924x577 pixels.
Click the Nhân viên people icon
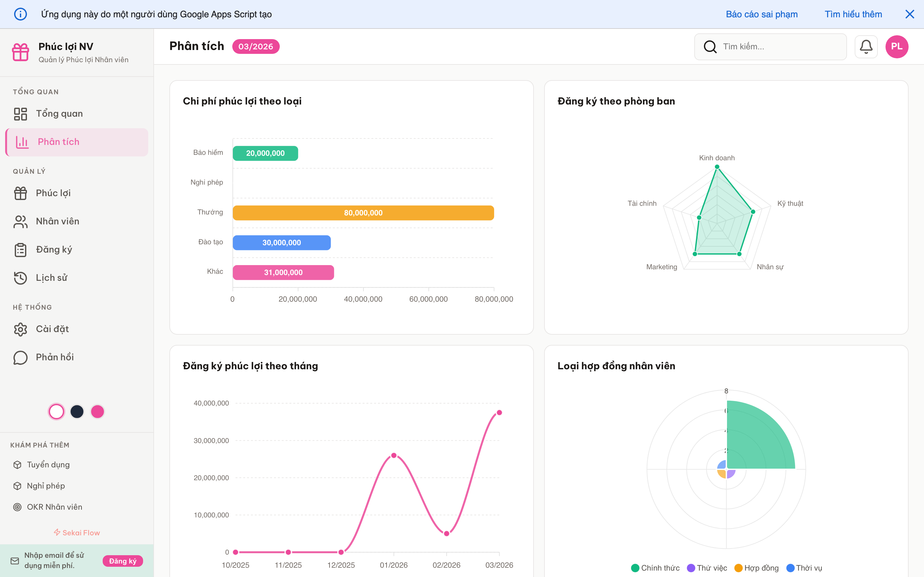[x=21, y=221]
